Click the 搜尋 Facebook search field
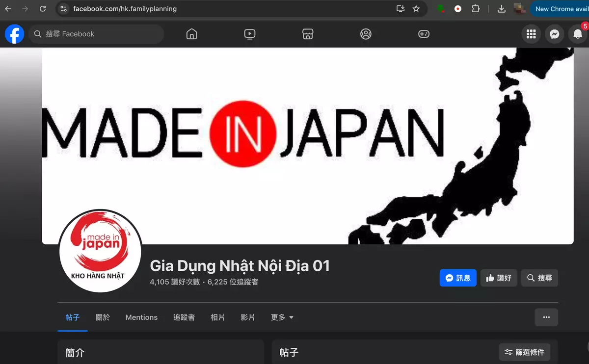Screen dimensions: 589x364 96,34
